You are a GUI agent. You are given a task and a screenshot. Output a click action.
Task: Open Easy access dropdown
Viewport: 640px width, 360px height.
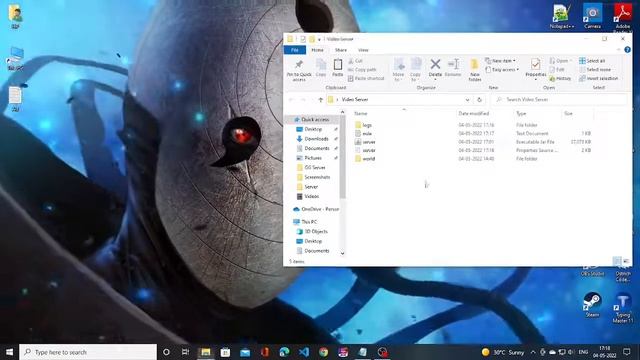(502, 70)
